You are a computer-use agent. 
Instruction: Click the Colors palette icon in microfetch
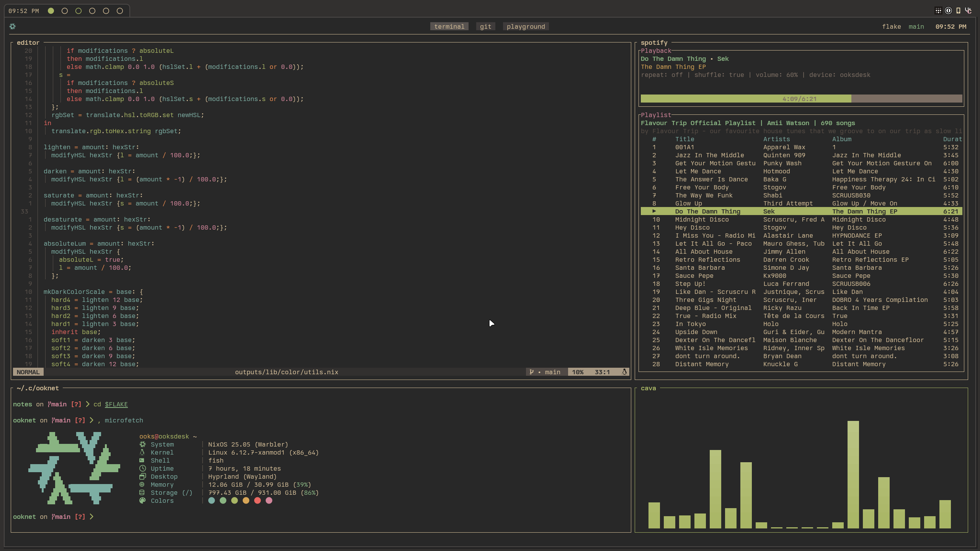click(142, 500)
